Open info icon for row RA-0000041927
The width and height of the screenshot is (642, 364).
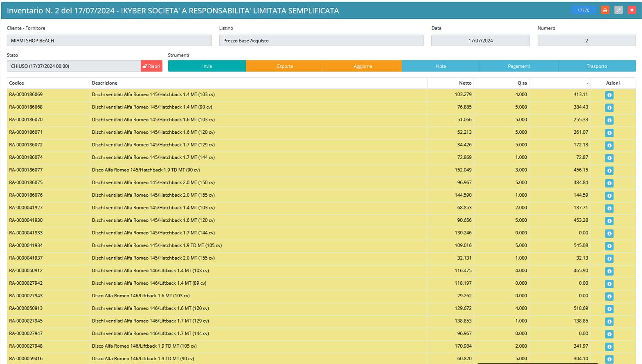pyautogui.click(x=609, y=208)
